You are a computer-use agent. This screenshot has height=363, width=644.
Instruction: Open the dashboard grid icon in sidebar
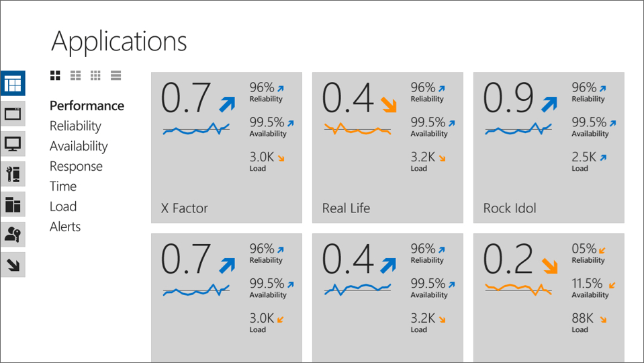tap(13, 84)
